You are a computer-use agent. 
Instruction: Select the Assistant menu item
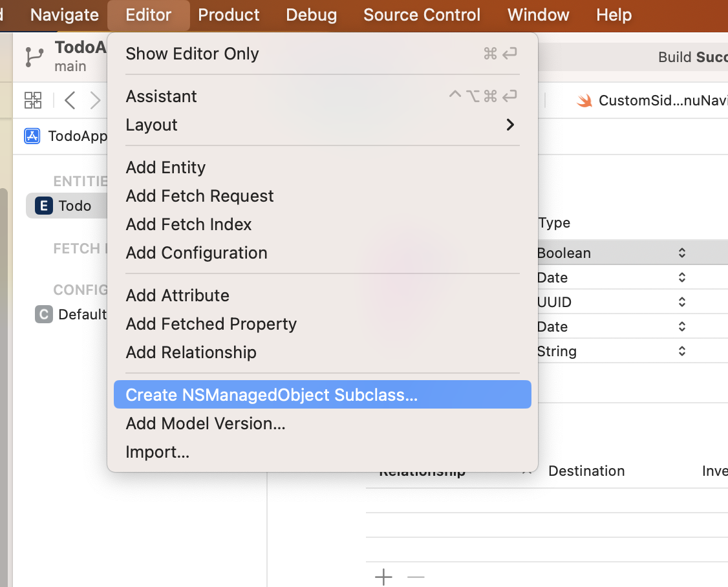click(322, 96)
